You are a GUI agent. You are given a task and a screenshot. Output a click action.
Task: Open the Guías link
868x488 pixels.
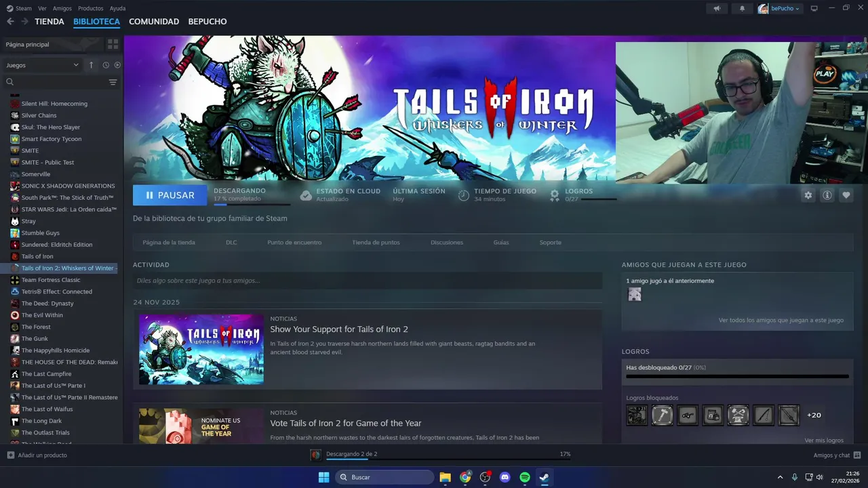501,243
